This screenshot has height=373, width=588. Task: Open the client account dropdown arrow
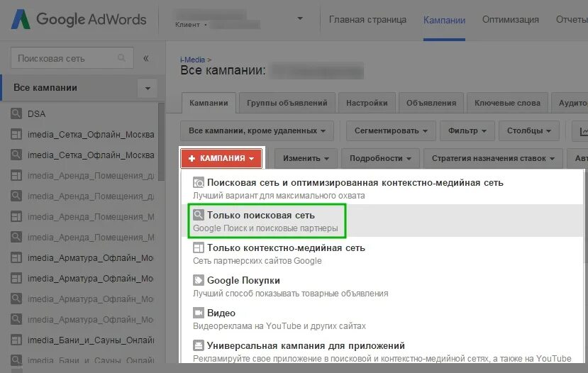(299, 18)
